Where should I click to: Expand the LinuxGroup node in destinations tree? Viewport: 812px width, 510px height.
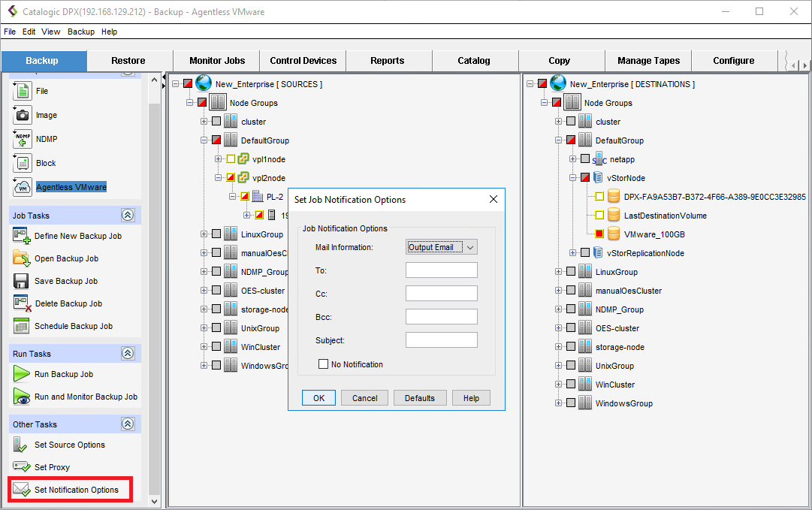[x=558, y=272]
